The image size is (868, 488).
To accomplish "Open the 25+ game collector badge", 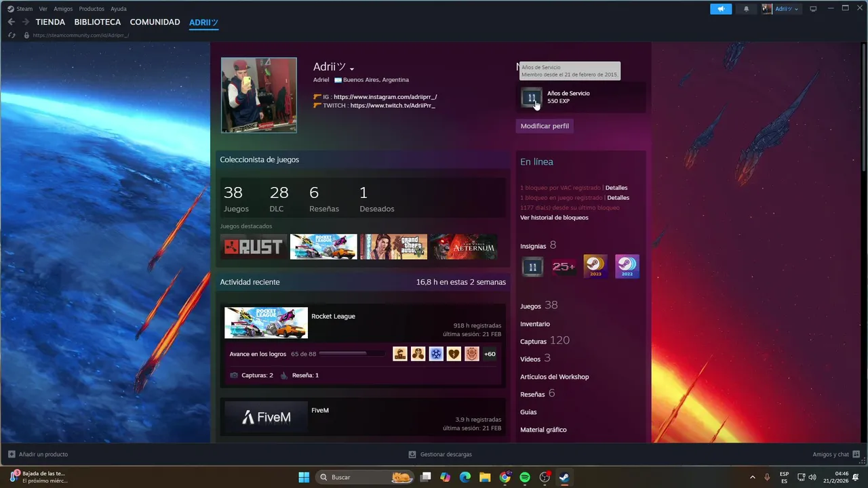I will point(564,267).
